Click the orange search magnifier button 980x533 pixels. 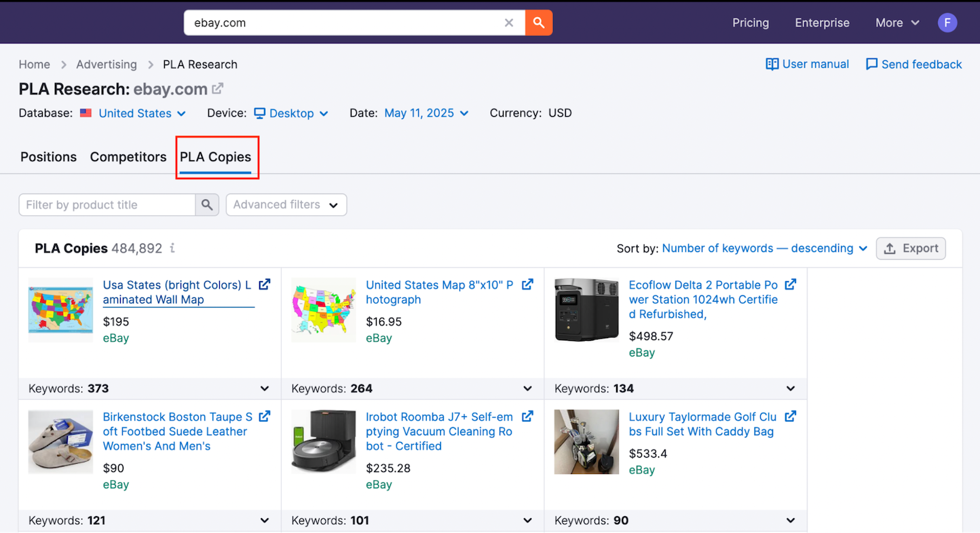click(x=539, y=22)
